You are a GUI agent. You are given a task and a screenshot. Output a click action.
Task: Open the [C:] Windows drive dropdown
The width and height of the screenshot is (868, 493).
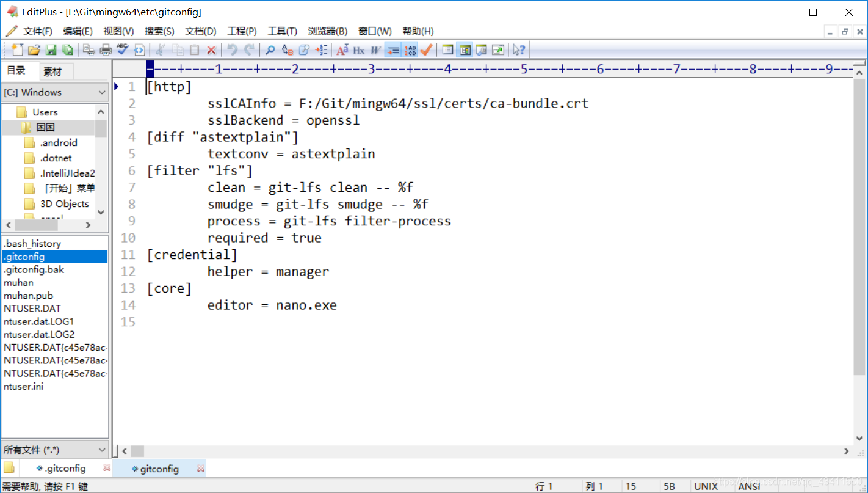[55, 92]
